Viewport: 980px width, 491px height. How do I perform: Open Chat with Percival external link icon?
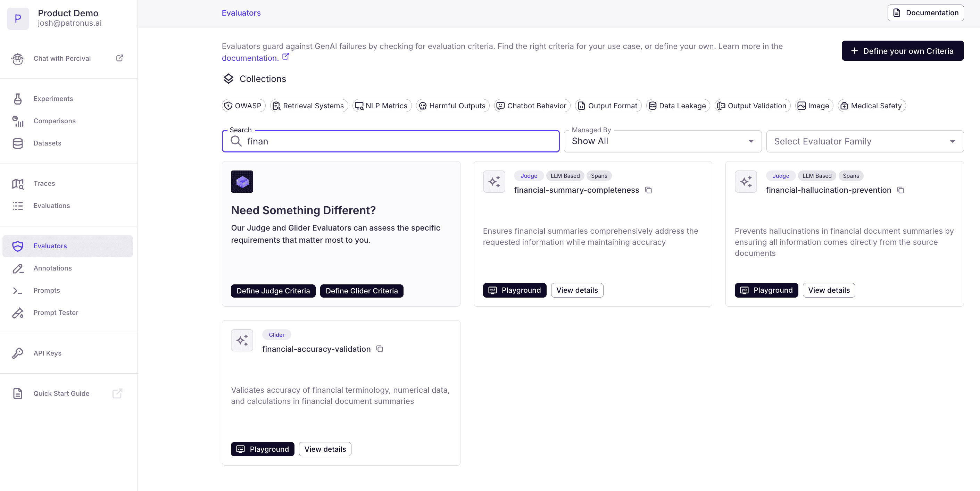pyautogui.click(x=119, y=58)
